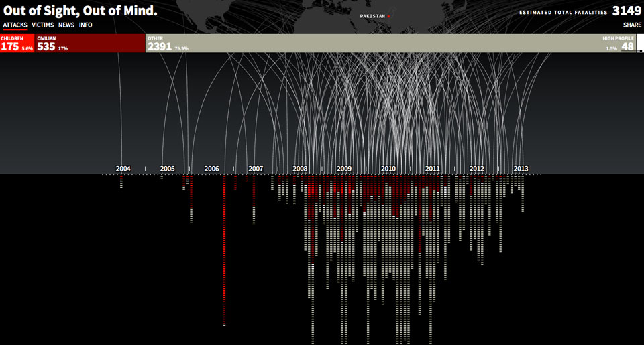Click the SHARE link
Viewport: 644px width, 345px height.
632,25
